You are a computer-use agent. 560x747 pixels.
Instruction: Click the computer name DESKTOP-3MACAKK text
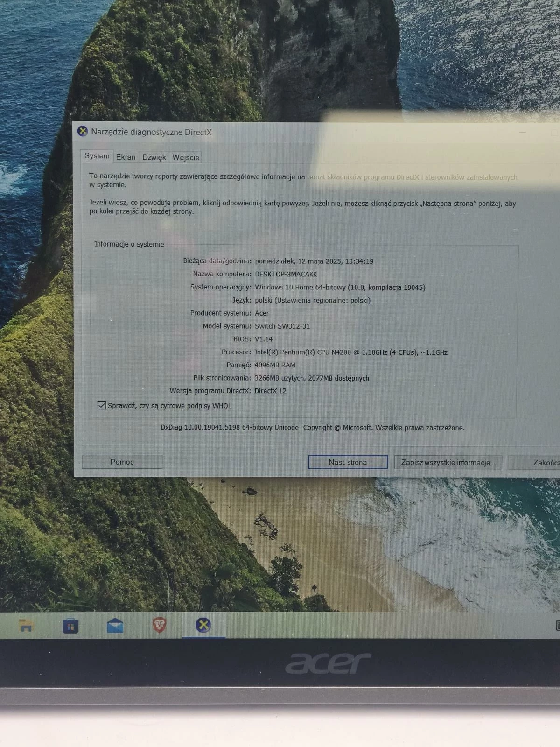pyautogui.click(x=286, y=274)
